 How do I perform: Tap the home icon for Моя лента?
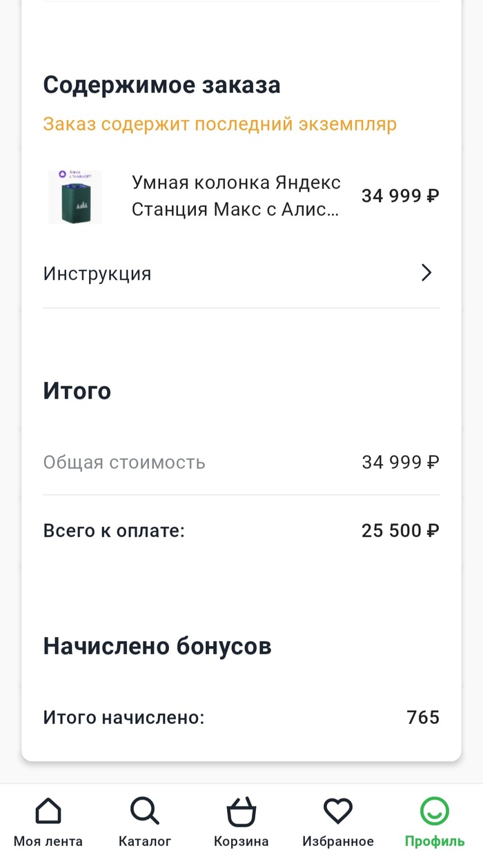pos(48,811)
